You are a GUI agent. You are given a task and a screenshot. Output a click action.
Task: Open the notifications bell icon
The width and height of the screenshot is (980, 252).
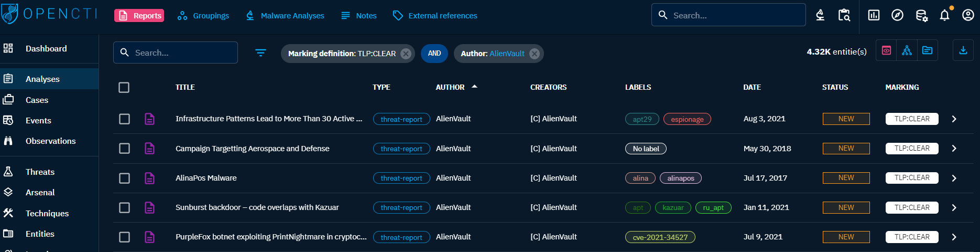point(944,15)
